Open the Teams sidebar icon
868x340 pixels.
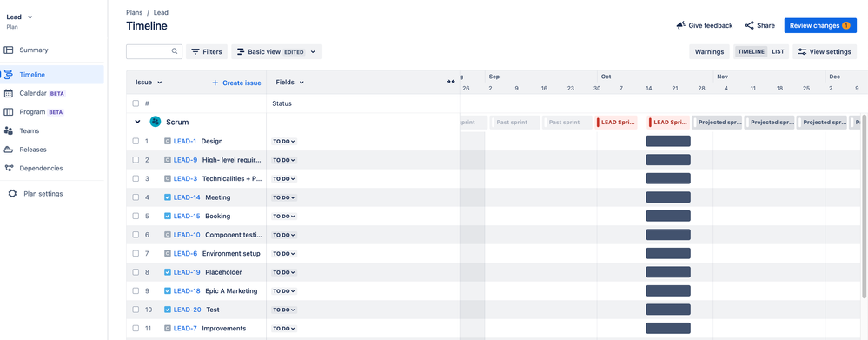click(9, 130)
